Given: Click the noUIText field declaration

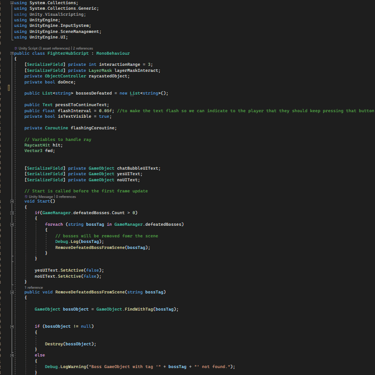Looking at the screenshot, I should point(82,180).
